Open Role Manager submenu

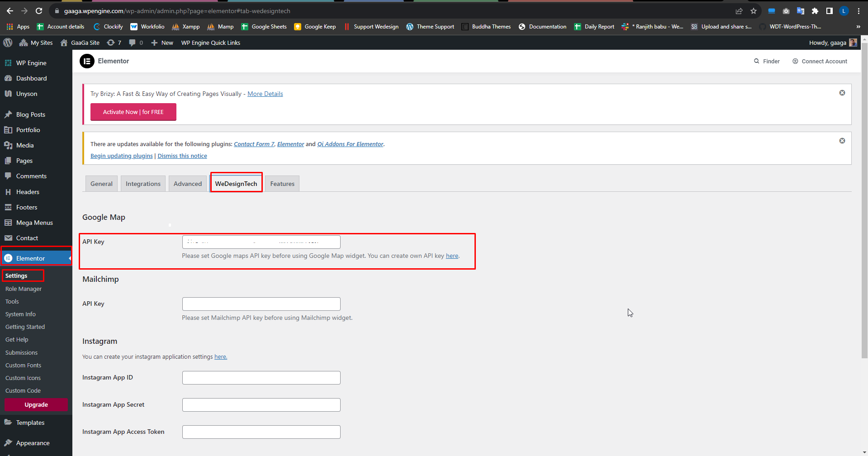24,289
